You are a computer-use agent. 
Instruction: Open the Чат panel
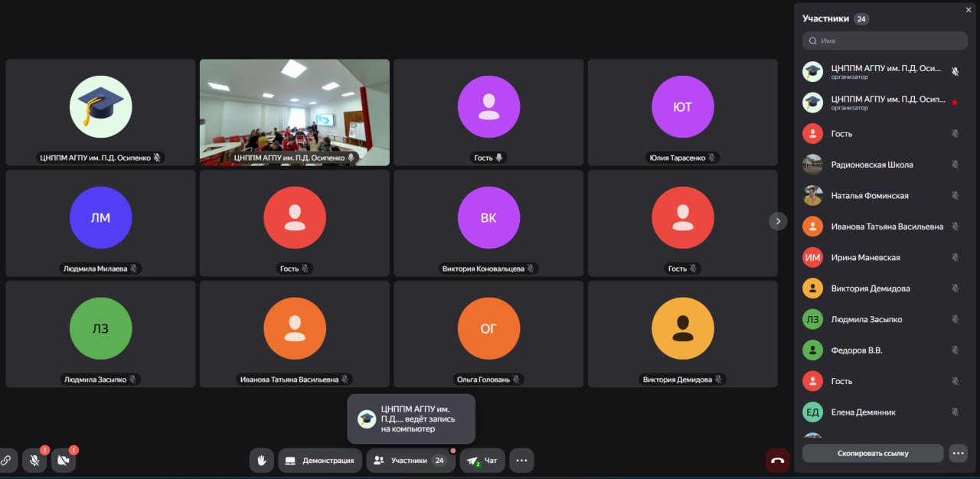tap(482, 461)
